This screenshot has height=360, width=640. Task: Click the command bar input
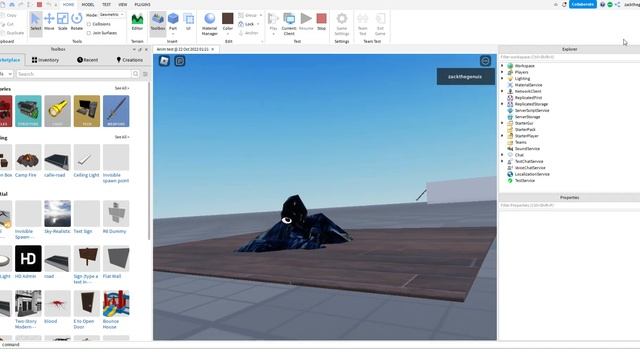(x=320, y=344)
